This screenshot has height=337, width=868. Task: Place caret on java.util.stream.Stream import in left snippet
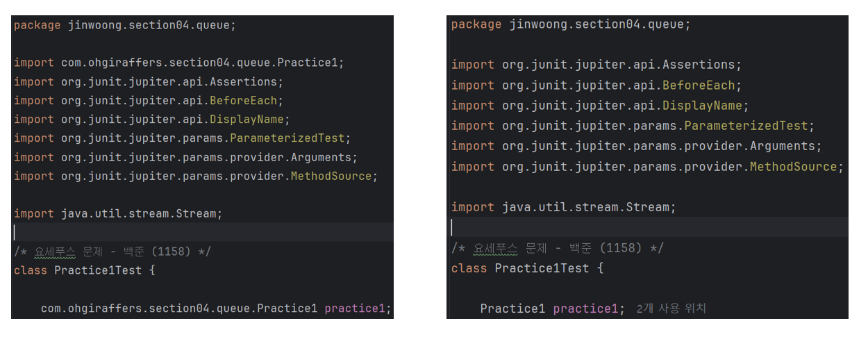(118, 214)
